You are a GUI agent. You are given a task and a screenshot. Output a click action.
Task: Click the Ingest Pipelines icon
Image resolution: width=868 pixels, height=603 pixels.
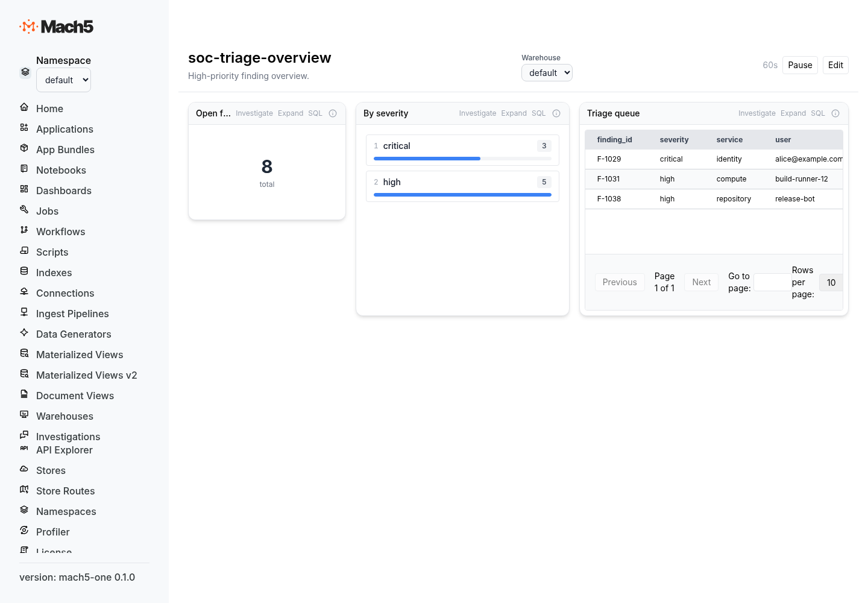tap(24, 312)
